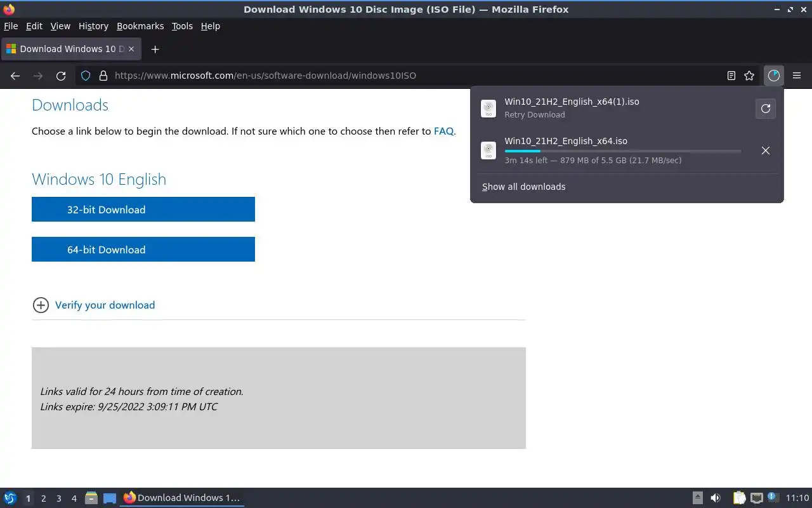The height and width of the screenshot is (508, 812).
Task: Click the 32-bit Download button
Action: pos(143,210)
